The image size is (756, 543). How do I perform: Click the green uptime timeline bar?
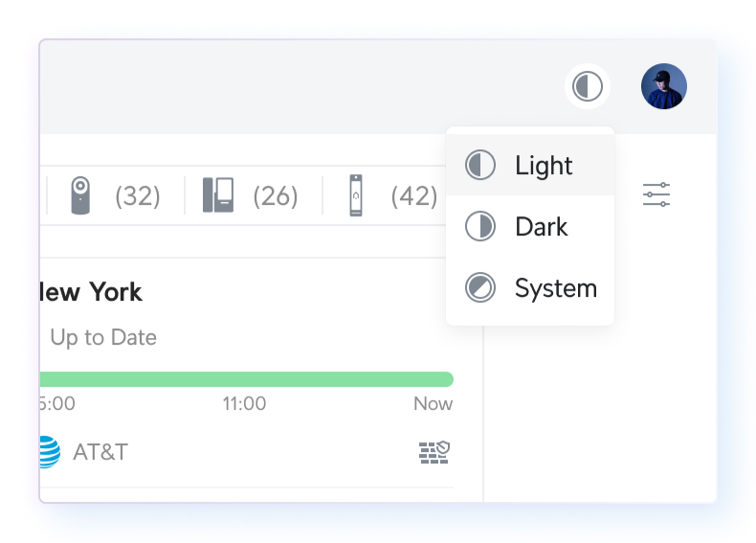click(x=247, y=379)
